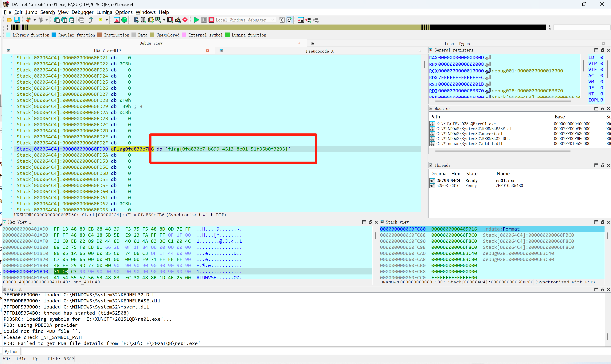
Task: Click the Lumina function color swatch
Action: pyautogui.click(x=227, y=35)
